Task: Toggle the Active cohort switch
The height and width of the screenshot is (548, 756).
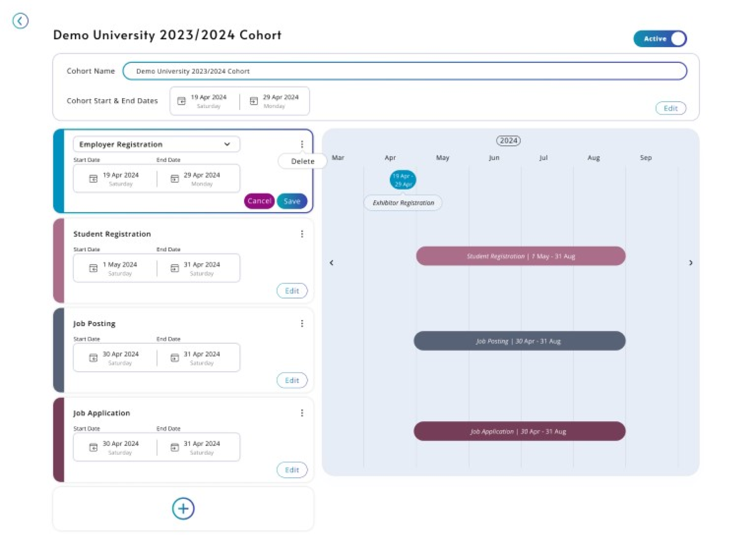Action: pos(660,39)
